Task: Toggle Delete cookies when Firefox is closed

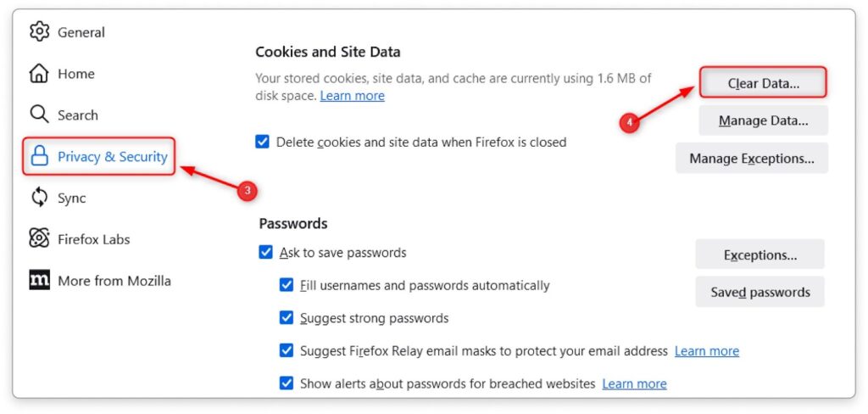Action: point(263,143)
